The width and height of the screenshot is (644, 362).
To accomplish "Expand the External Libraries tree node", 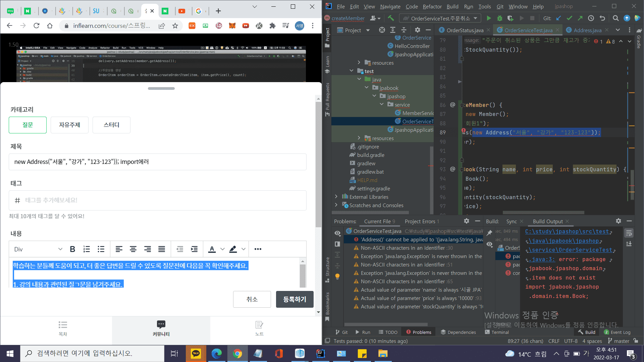I will click(x=336, y=197).
